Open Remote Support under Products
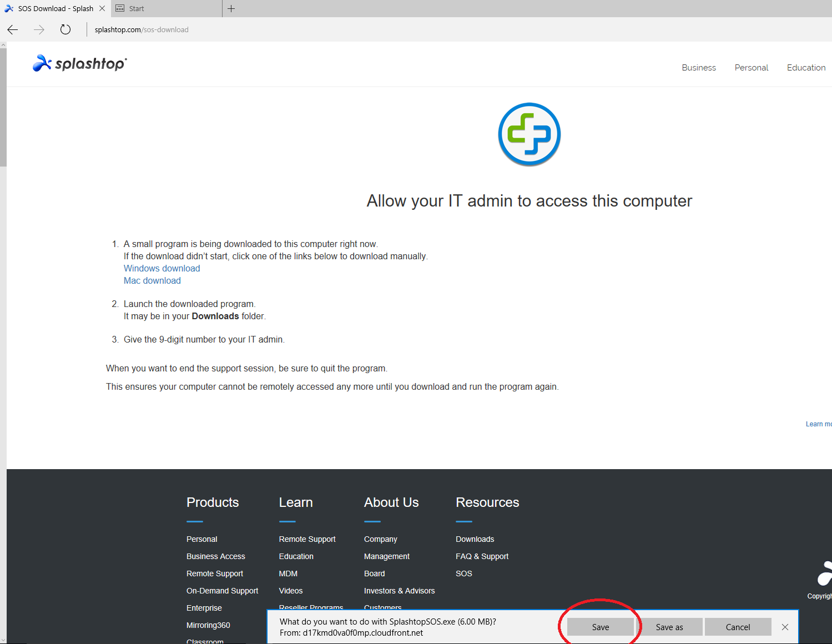 (x=215, y=573)
